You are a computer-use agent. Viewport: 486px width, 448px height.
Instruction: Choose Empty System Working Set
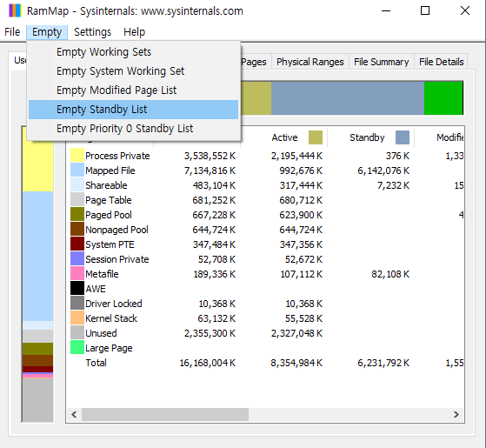coord(133,71)
